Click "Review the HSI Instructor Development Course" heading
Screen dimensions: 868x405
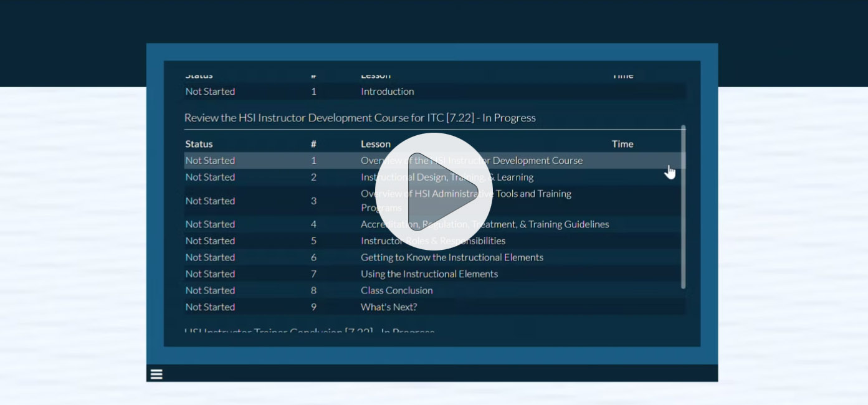click(360, 118)
